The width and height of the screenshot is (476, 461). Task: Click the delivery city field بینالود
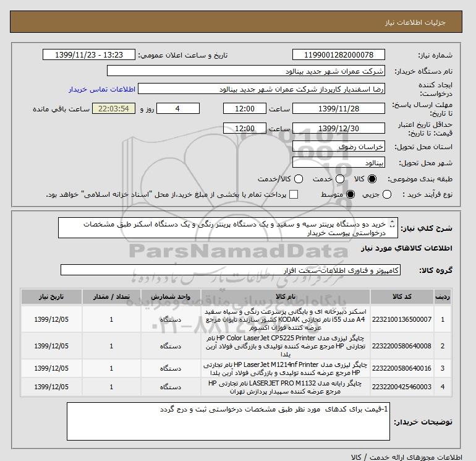339,163
